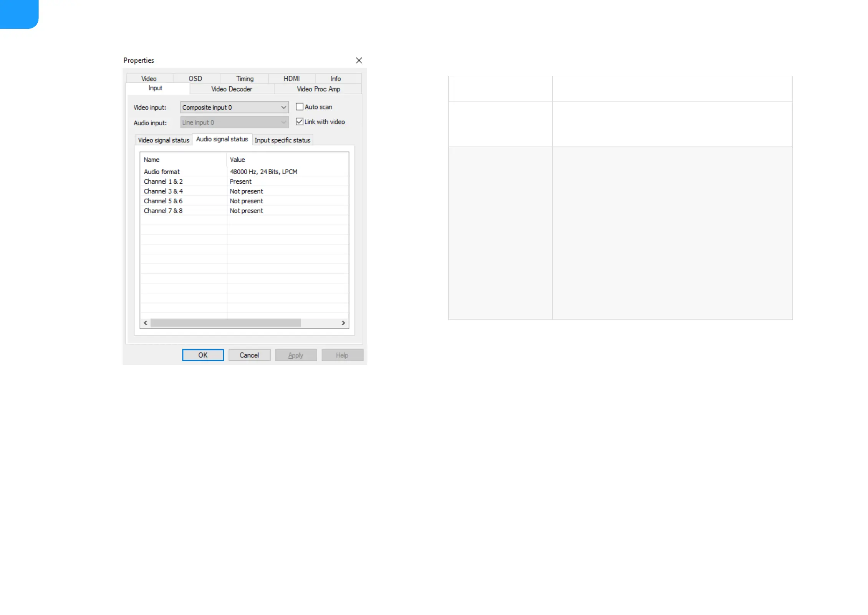The image size is (868, 615).
Task: Go to the Timing tab
Action: click(x=245, y=78)
